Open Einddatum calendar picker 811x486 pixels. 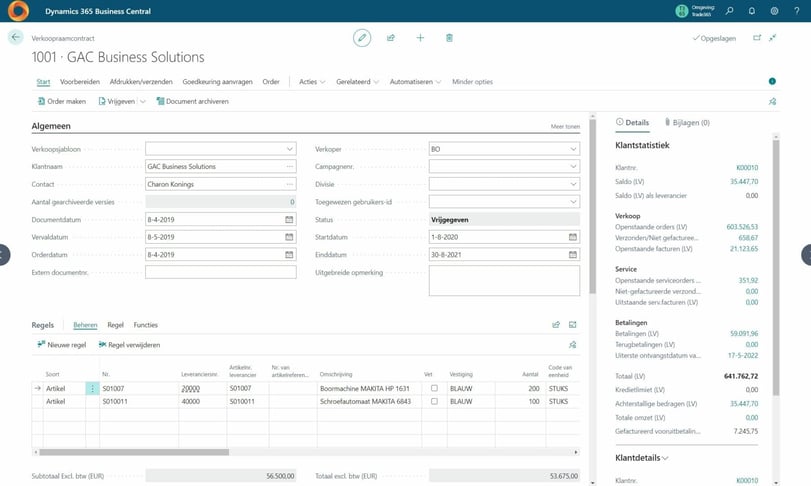573,254
